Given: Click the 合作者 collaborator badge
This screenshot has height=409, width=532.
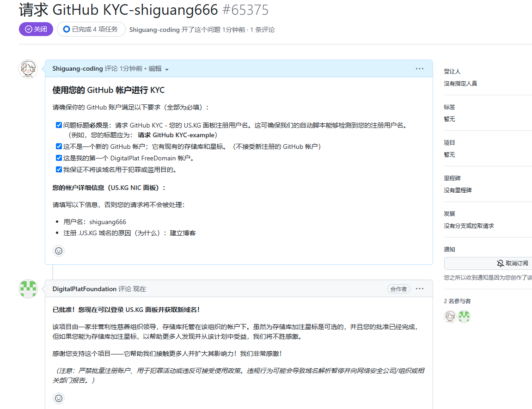Looking at the screenshot, I should [x=399, y=289].
